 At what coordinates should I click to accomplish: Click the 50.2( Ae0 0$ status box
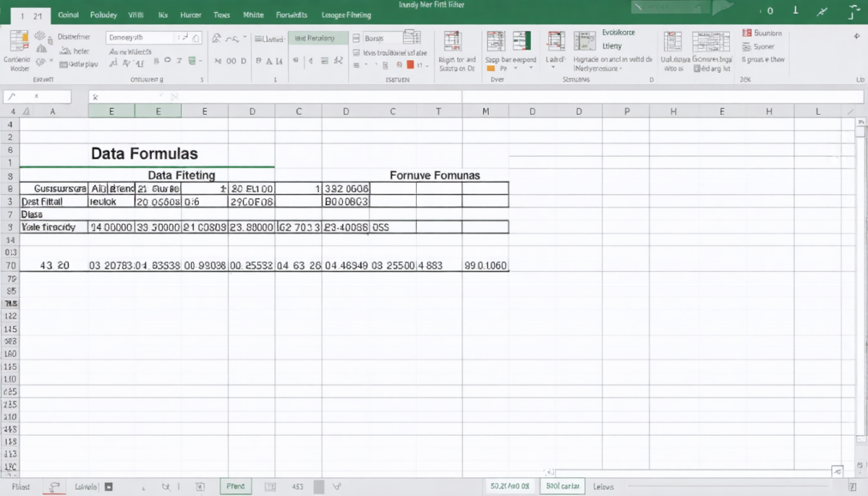pyautogui.click(x=510, y=487)
